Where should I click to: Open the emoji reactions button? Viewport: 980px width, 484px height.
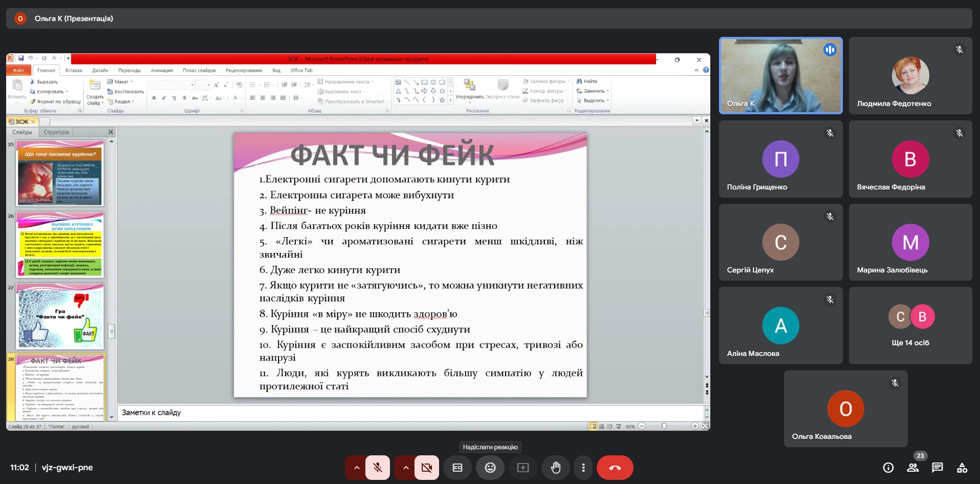[490, 468]
